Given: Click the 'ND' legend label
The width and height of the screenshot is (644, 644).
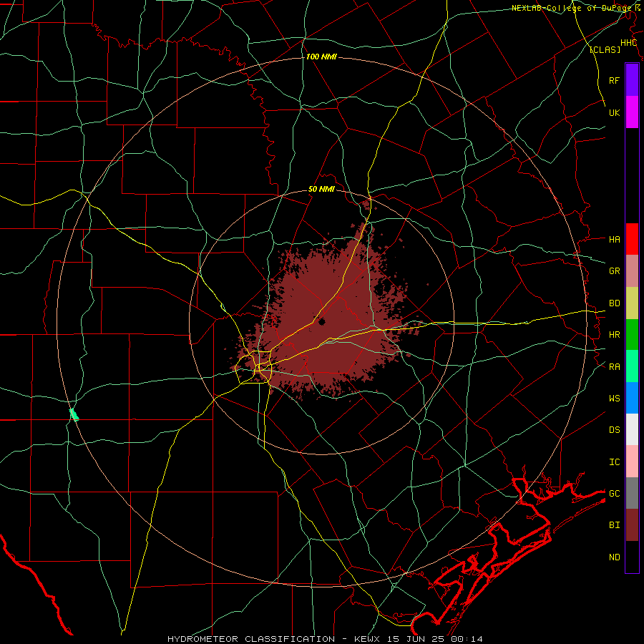Looking at the screenshot, I should pos(614,557).
